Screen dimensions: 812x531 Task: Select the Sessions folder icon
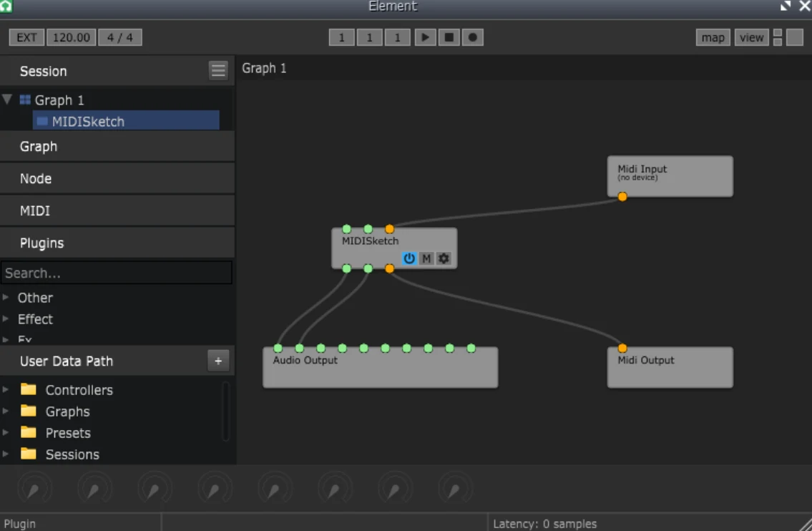point(29,454)
